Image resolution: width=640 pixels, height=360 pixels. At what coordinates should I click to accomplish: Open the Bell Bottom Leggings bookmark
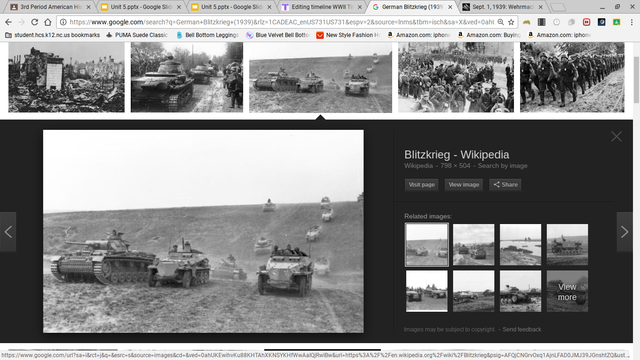[207, 35]
